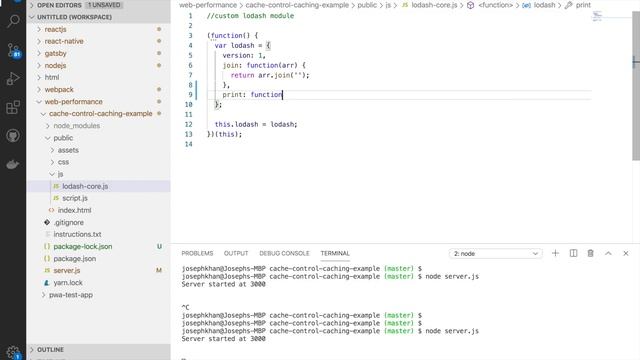Place cursor on 'this.lodash = lodash;' line
Viewport: 640px width, 360px height.
[256, 124]
